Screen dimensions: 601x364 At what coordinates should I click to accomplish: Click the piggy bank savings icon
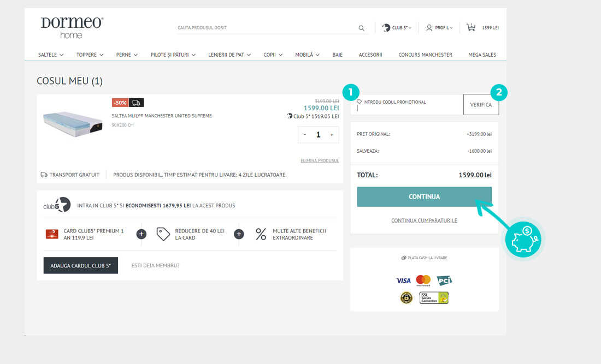[x=523, y=239]
